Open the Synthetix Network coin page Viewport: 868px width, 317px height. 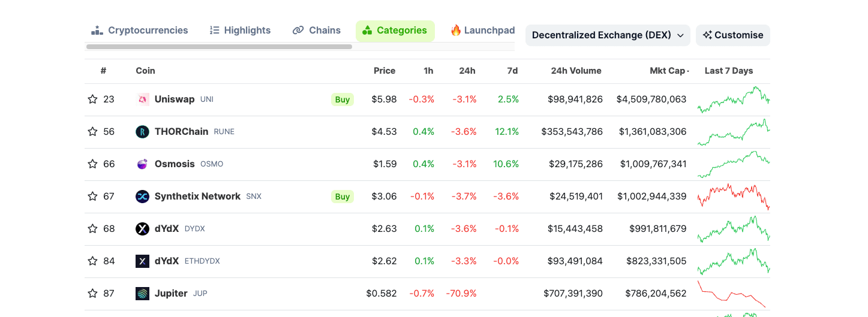click(x=198, y=197)
